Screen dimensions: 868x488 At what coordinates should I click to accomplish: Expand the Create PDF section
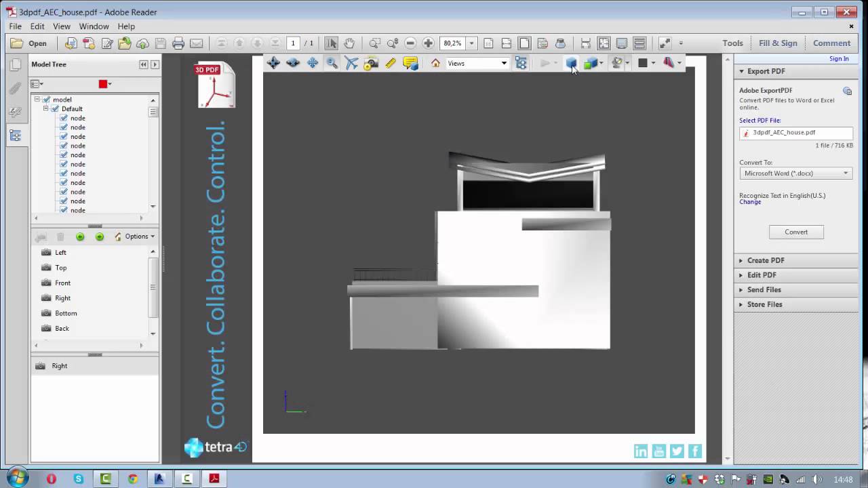coord(766,260)
